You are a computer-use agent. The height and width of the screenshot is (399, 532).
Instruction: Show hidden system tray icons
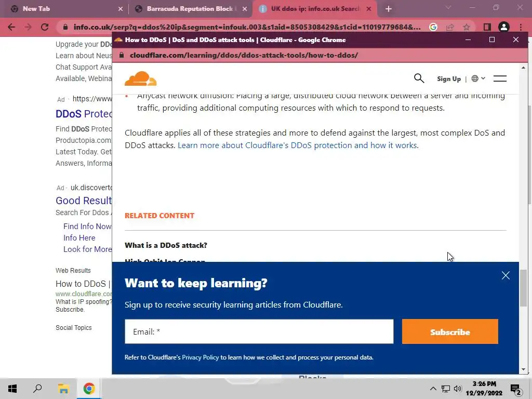pyautogui.click(x=433, y=389)
